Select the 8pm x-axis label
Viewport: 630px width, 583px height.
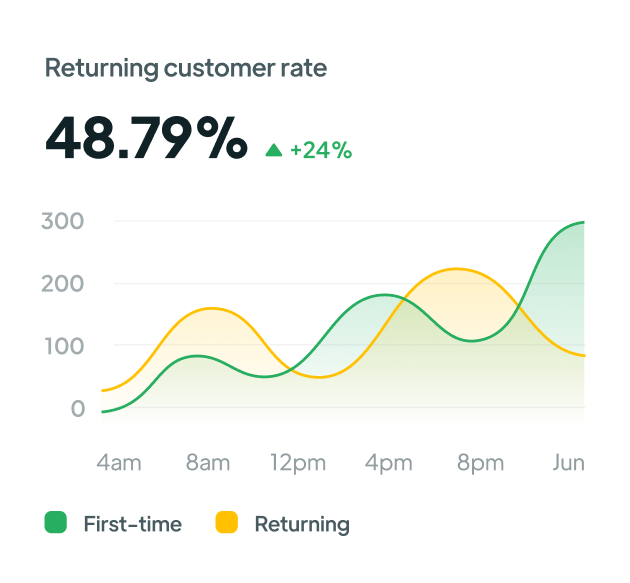click(480, 462)
